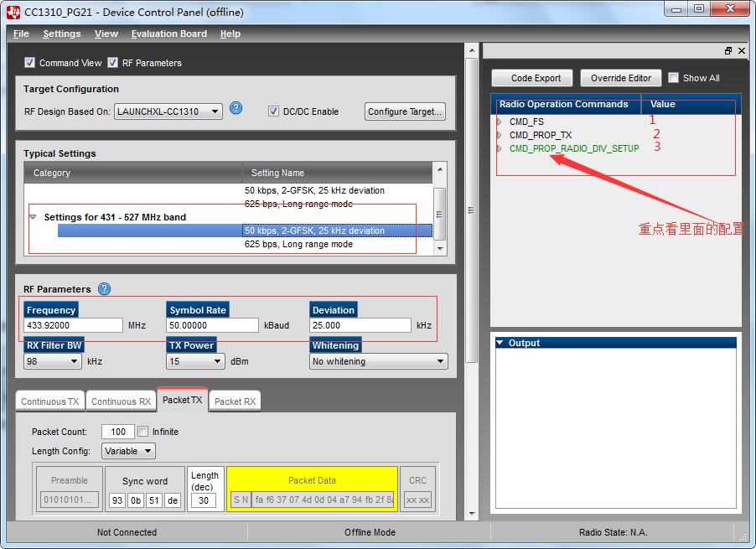
Task: Click the Offline Mode status text
Action: [370, 532]
